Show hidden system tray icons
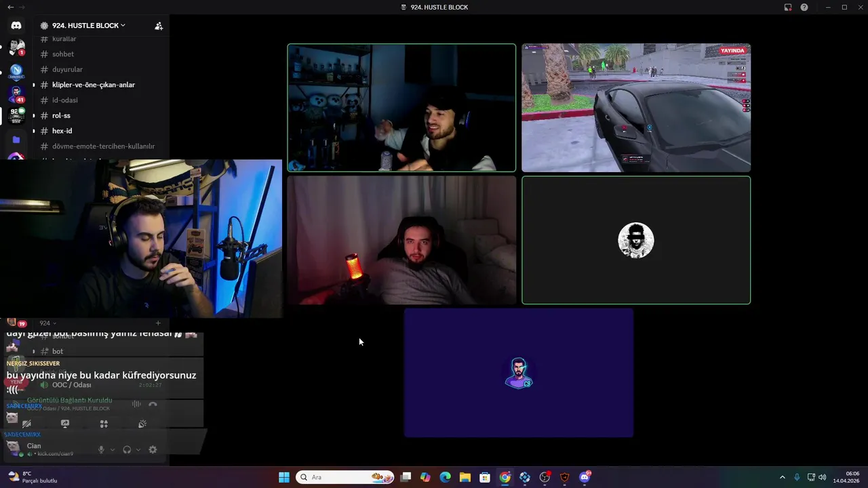Viewport: 868px width, 488px height. click(782, 477)
